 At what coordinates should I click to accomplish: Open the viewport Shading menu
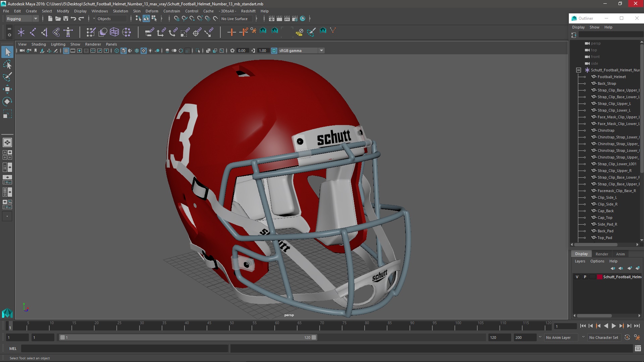click(39, 44)
